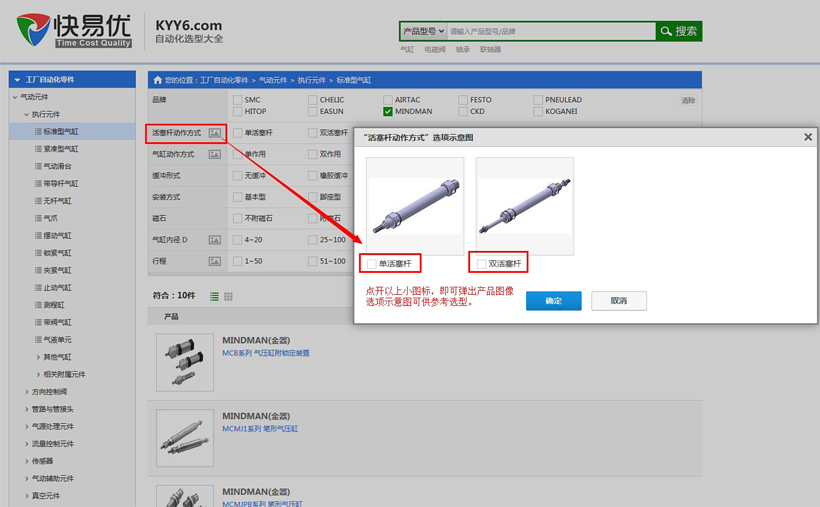Click the 电磁阀 quick search link

coord(435,49)
